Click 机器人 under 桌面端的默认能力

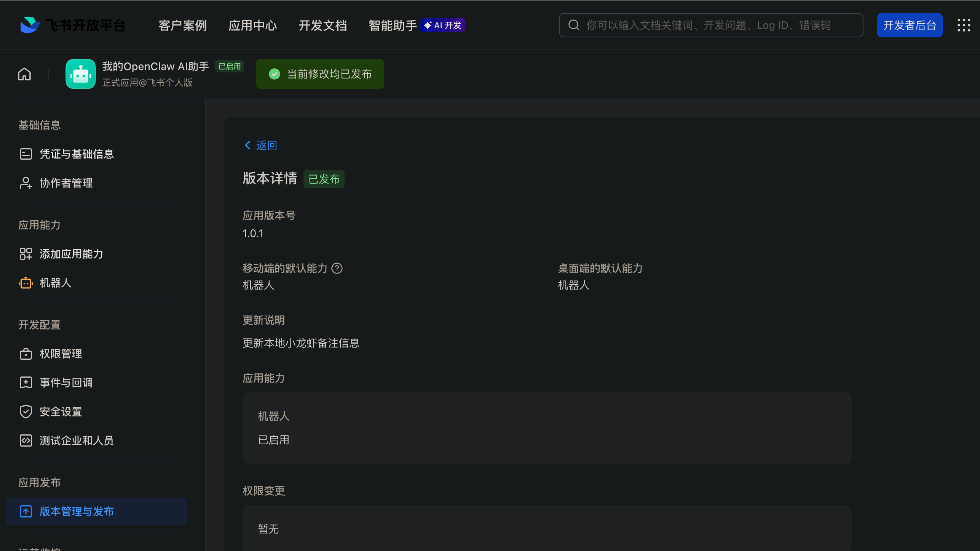pyautogui.click(x=574, y=285)
